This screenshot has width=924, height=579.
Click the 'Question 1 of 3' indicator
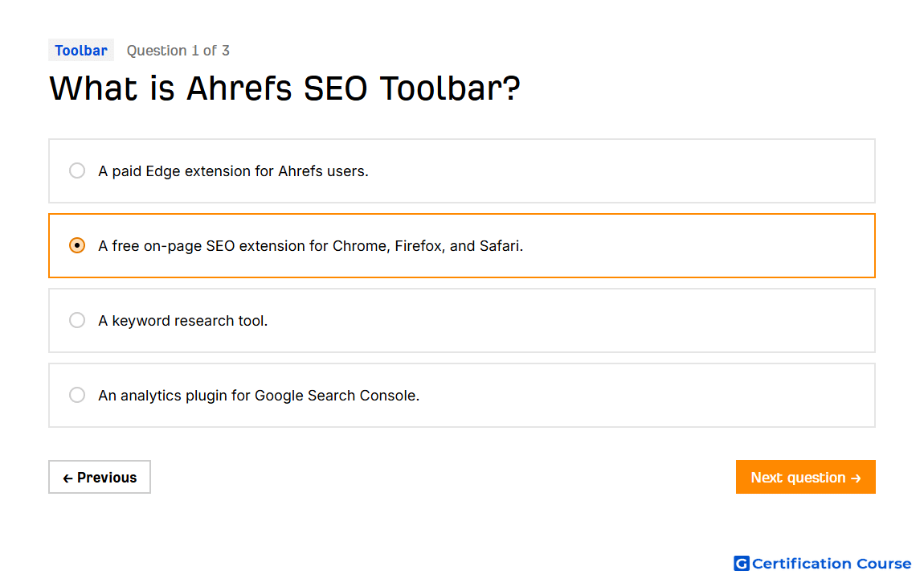click(x=178, y=51)
